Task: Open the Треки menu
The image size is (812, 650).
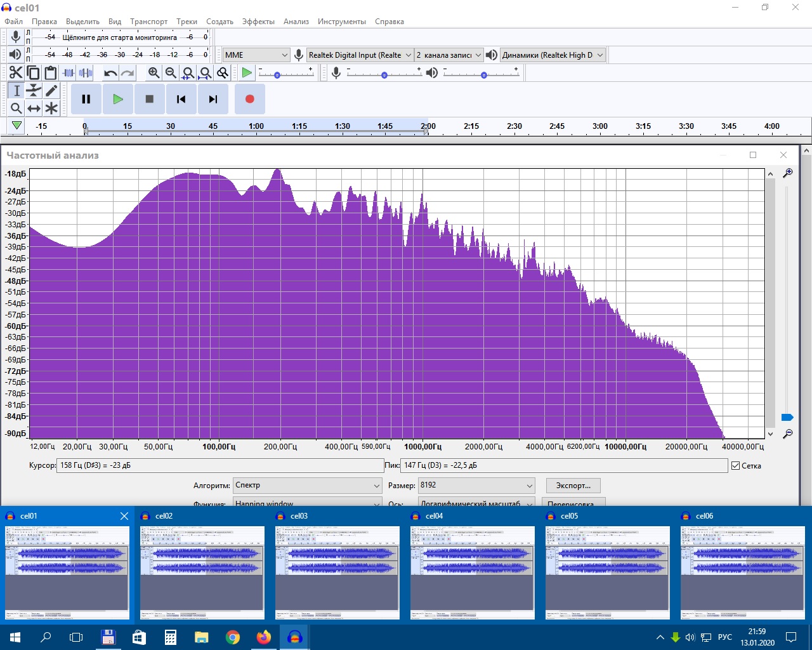Action: pyautogui.click(x=187, y=22)
